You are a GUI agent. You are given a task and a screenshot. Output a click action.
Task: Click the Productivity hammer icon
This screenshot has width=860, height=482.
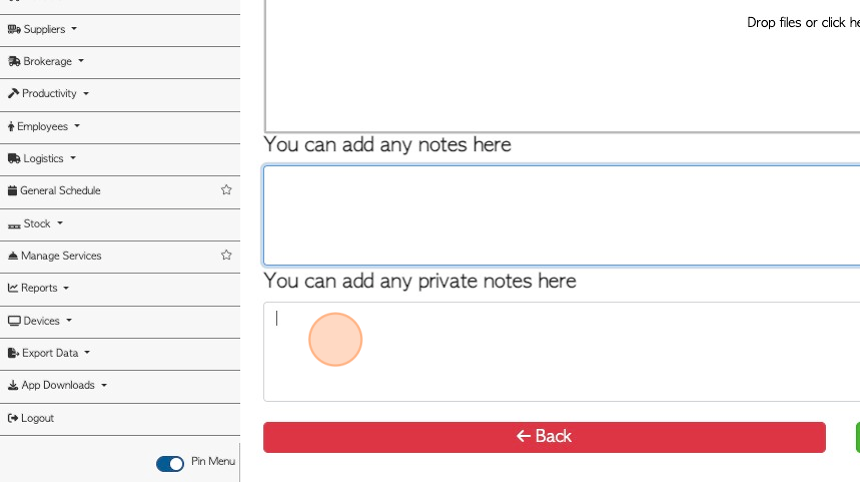pyautogui.click(x=13, y=93)
